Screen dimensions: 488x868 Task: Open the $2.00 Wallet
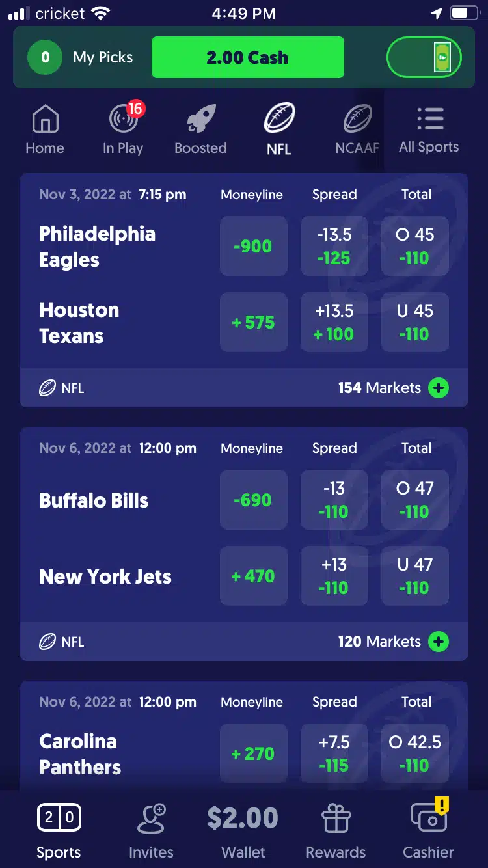243,831
